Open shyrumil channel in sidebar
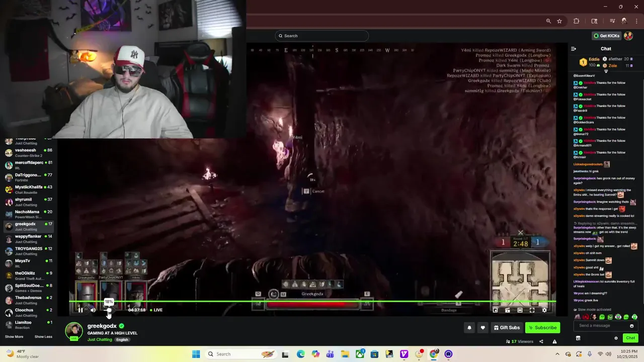 pos(30,202)
